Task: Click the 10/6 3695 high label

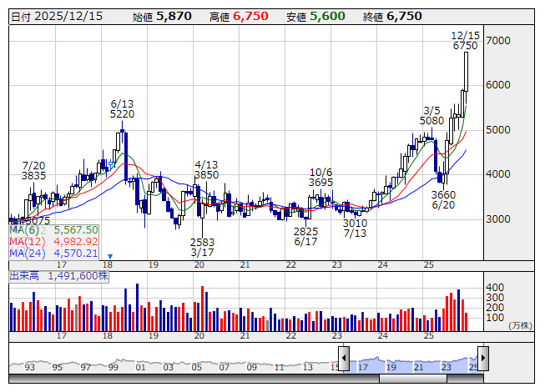Action: pos(320,178)
